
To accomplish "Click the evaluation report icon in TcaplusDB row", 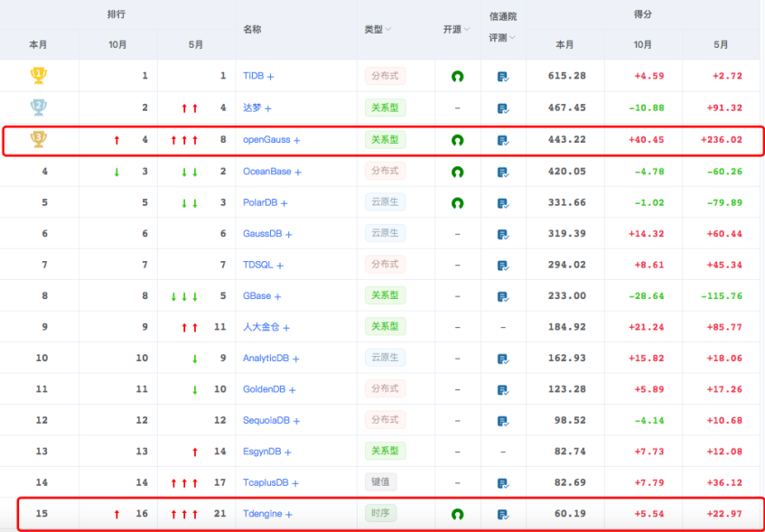I will [x=503, y=484].
